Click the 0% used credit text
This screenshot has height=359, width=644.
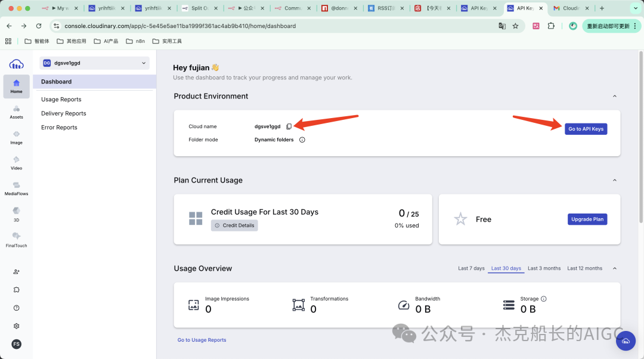click(x=407, y=225)
